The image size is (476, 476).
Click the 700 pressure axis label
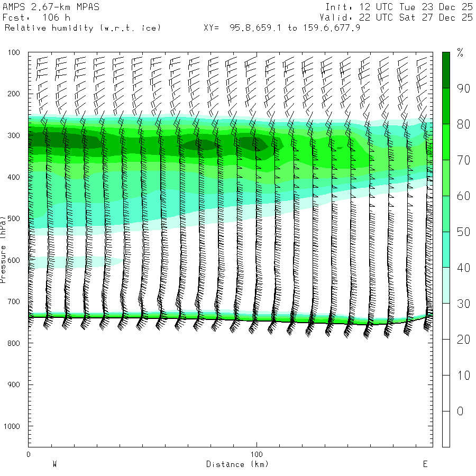coord(14,302)
